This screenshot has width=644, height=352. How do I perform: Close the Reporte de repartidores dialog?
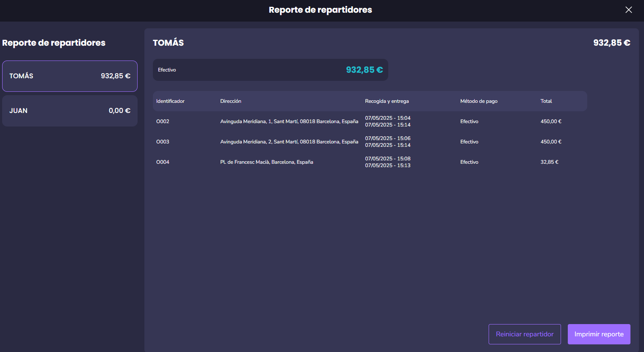[x=628, y=10]
